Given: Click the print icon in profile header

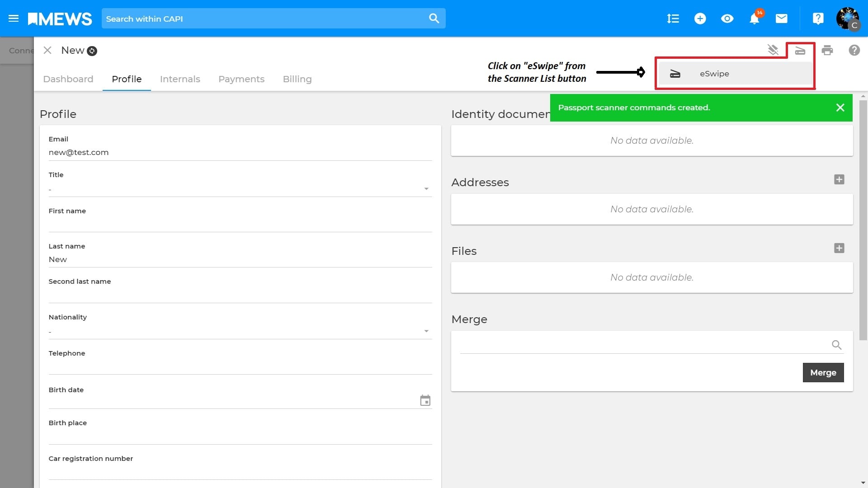Looking at the screenshot, I should click(x=827, y=50).
